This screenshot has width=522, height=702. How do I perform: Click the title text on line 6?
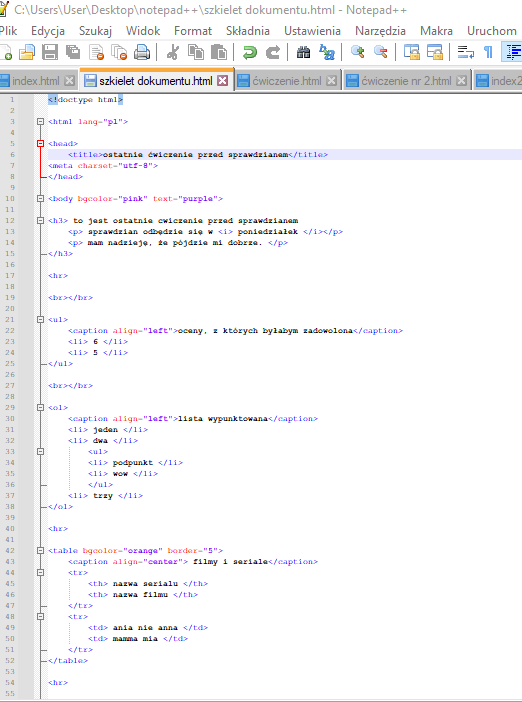196,154
